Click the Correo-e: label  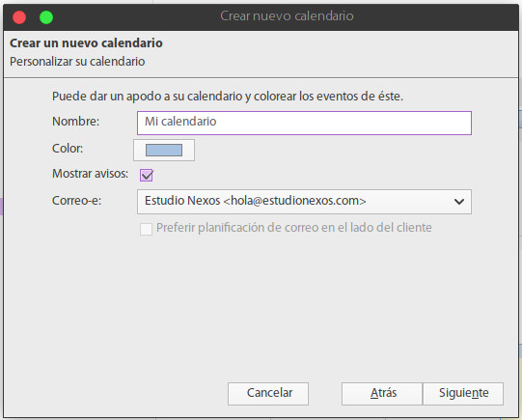click(76, 201)
